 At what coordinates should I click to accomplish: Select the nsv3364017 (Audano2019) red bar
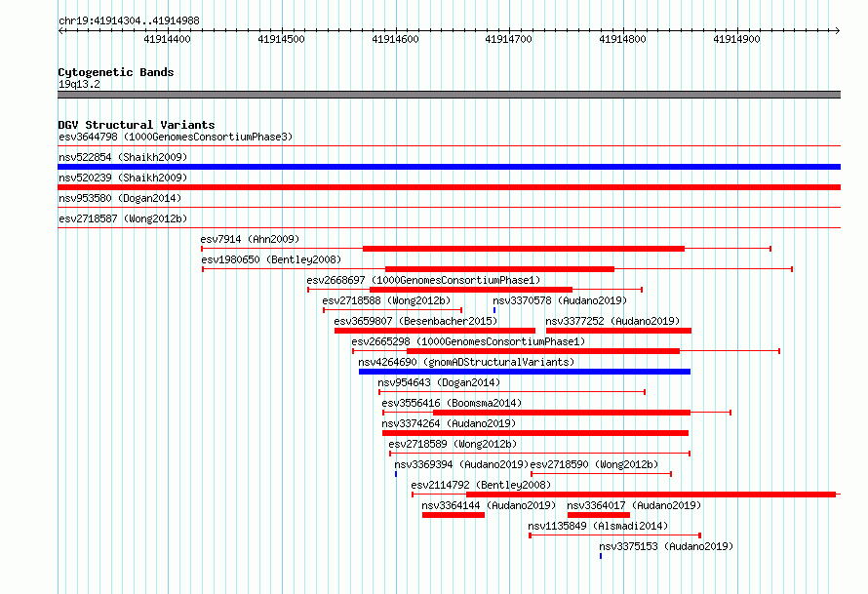pyautogui.click(x=599, y=515)
